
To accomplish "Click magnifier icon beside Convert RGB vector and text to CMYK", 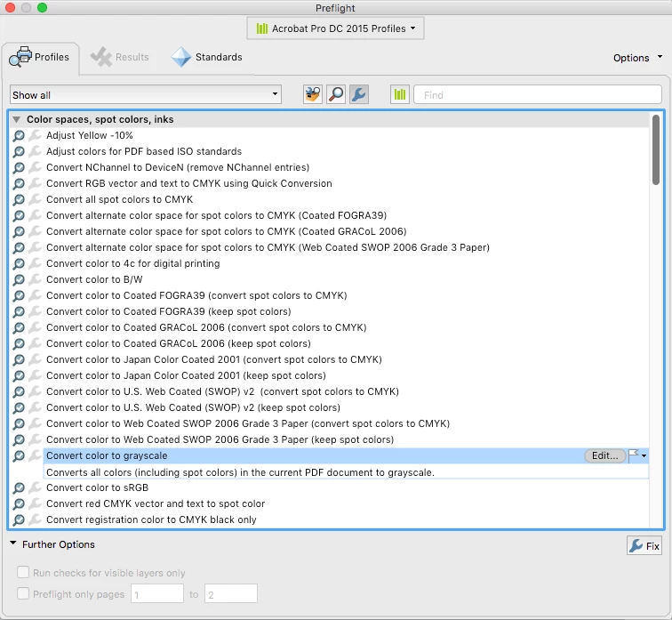I will coord(19,183).
